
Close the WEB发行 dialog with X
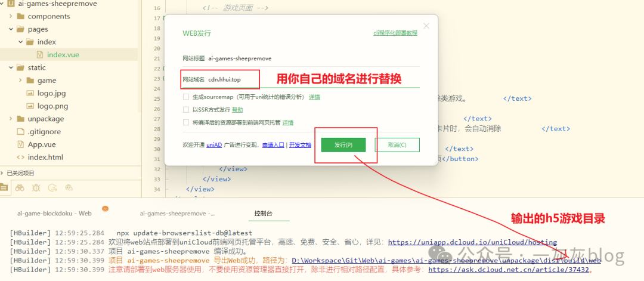point(426,26)
